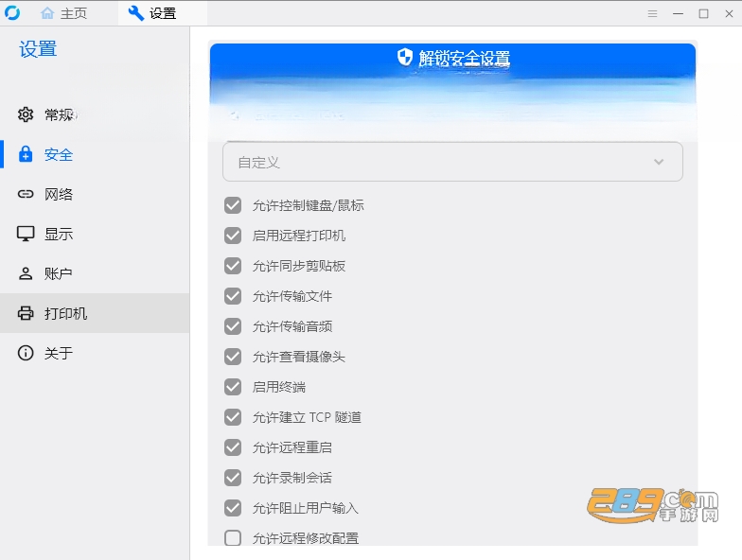
Task: Open the 账户 settings section
Action: (x=95, y=273)
